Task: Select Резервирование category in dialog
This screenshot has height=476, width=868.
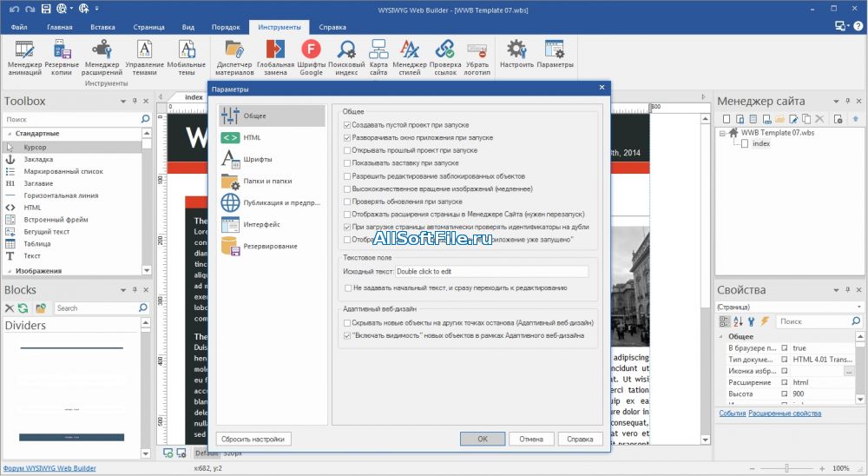Action: tap(271, 246)
